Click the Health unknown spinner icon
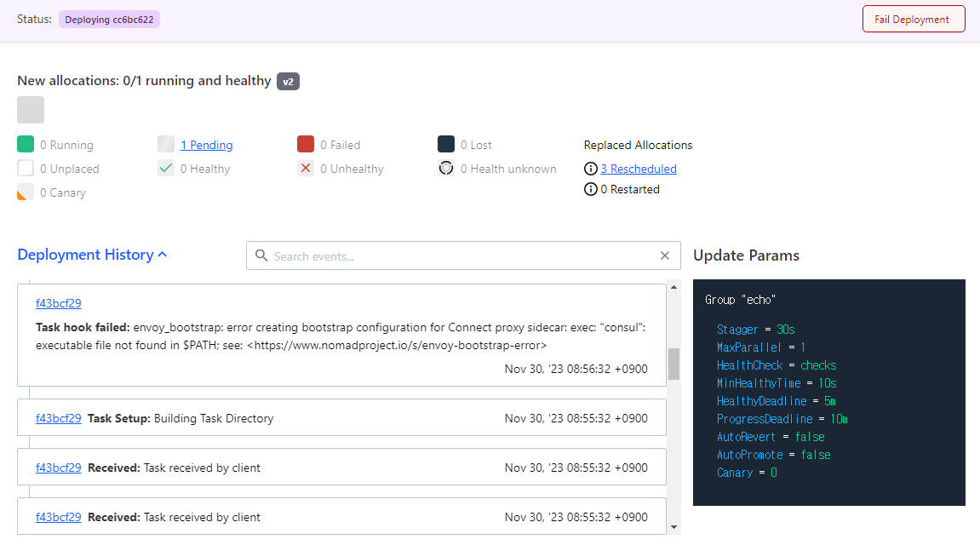The width and height of the screenshot is (980, 551). [445, 169]
